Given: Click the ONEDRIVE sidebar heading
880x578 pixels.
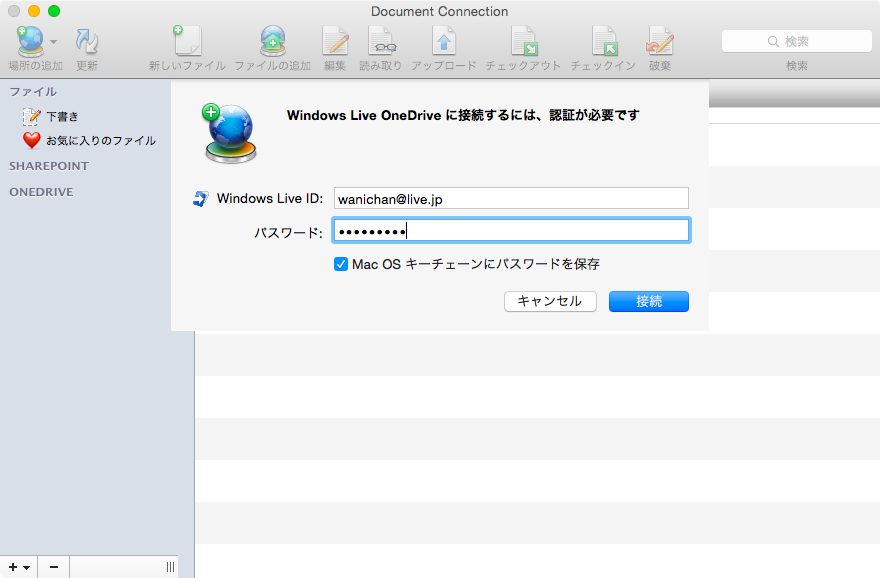Looking at the screenshot, I should tap(41, 192).
